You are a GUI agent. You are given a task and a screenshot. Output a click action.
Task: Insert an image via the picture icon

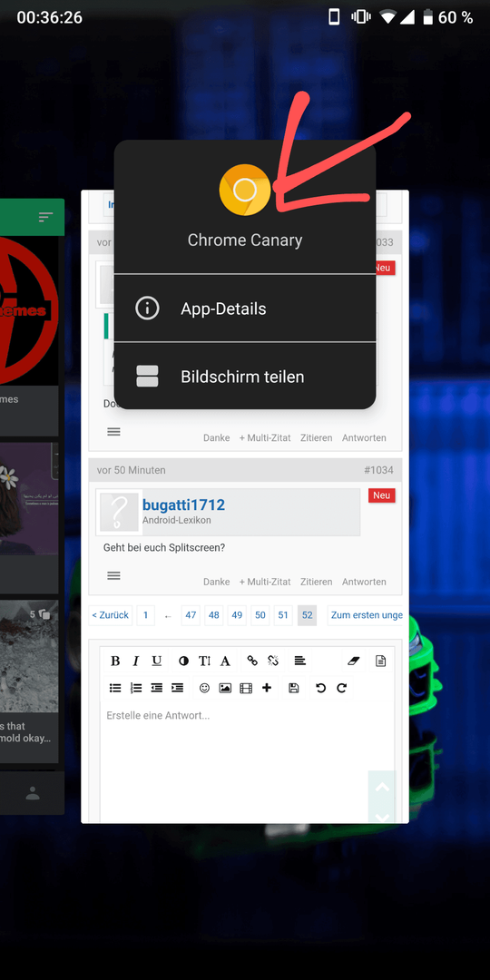click(x=225, y=688)
